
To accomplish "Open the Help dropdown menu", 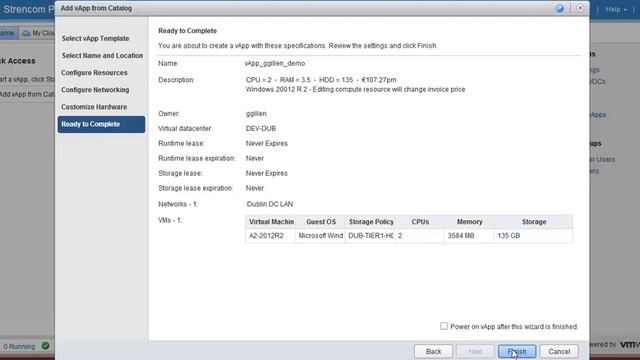I will [616, 9].
